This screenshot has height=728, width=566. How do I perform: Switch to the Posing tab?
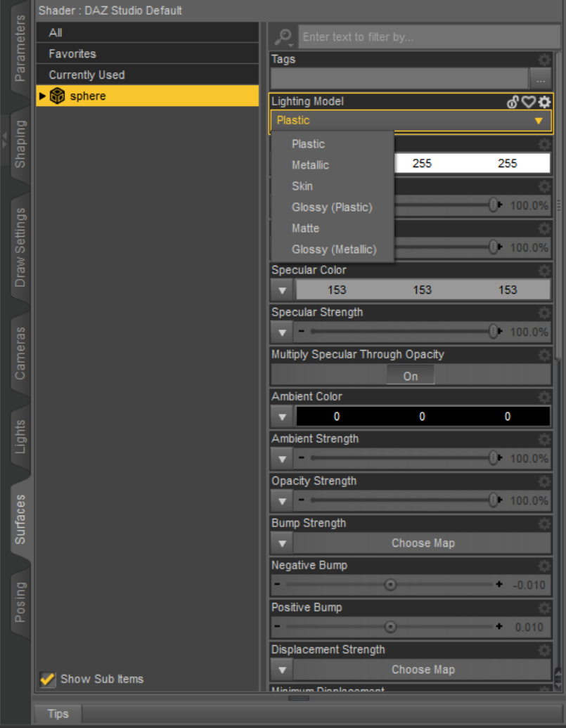tap(20, 602)
